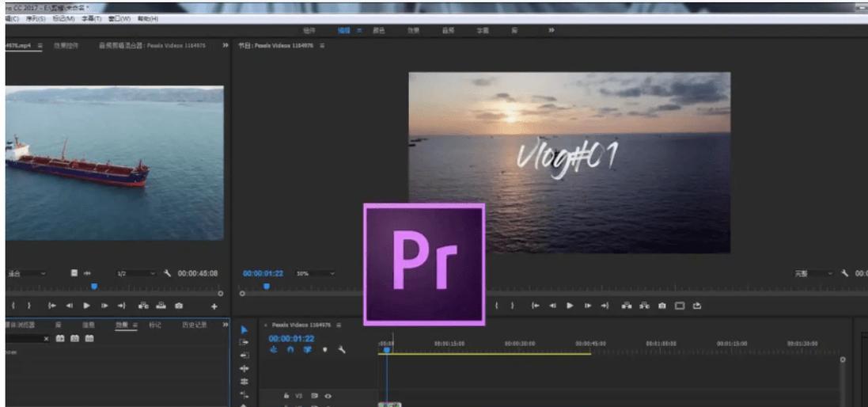Open Program monitor settings wrench
This screenshot has width=868, height=407.
(845, 273)
